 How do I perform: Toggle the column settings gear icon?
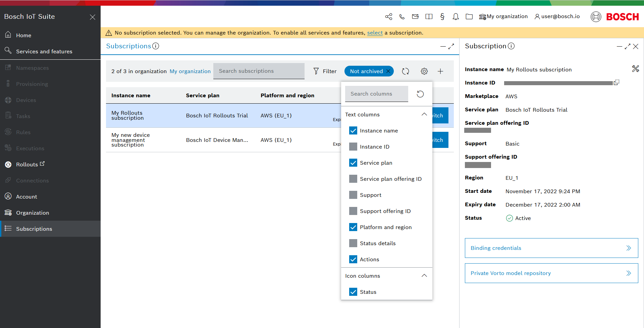[x=424, y=71]
